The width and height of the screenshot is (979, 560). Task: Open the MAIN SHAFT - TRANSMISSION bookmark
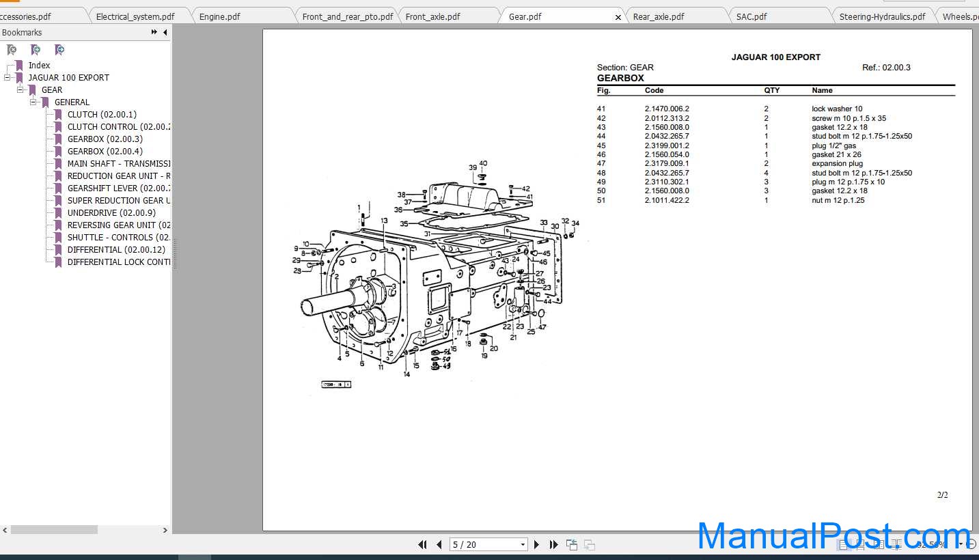pyautogui.click(x=119, y=164)
